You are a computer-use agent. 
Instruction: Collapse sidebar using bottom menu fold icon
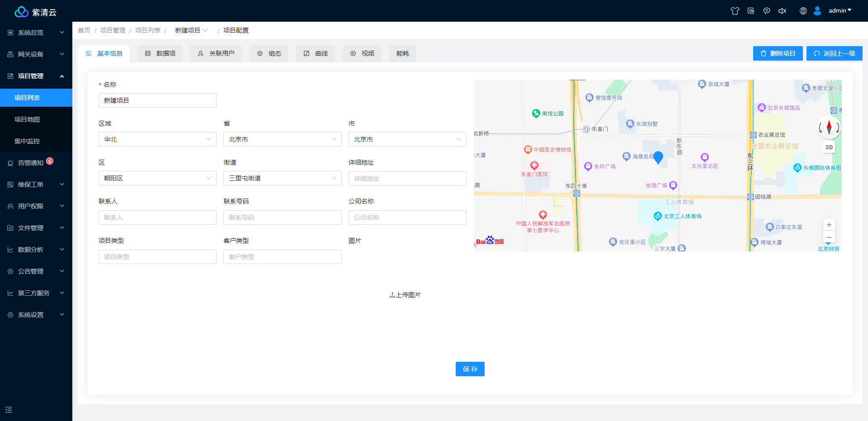pos(9,410)
